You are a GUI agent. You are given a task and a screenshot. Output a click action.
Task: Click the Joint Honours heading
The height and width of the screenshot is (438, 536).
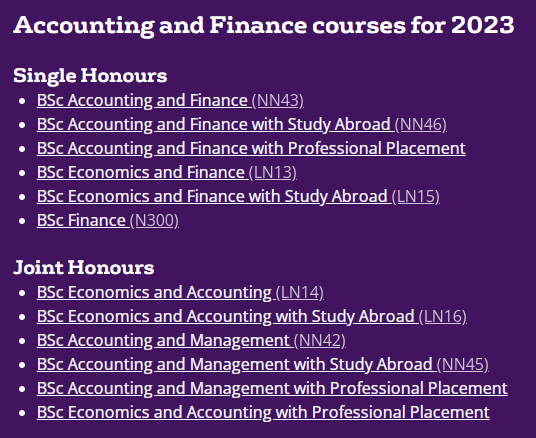point(84,267)
